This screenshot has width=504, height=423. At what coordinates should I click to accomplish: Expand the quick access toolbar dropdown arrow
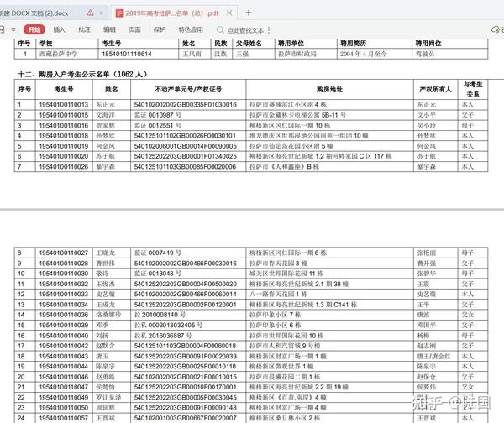(x=13, y=29)
